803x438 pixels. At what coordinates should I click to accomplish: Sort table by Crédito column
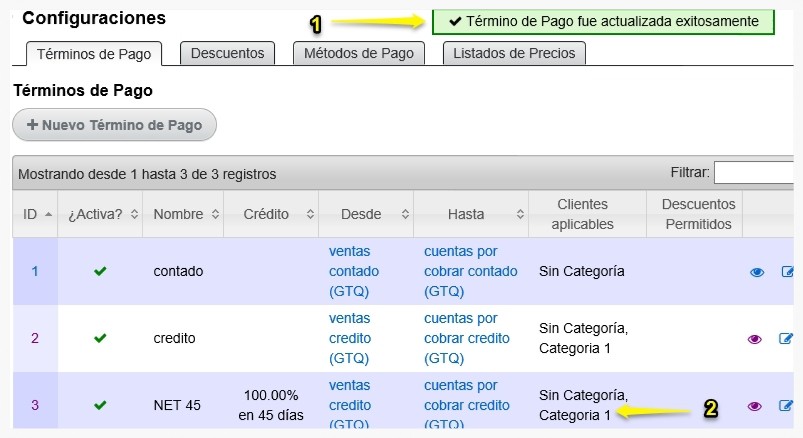tap(271, 214)
